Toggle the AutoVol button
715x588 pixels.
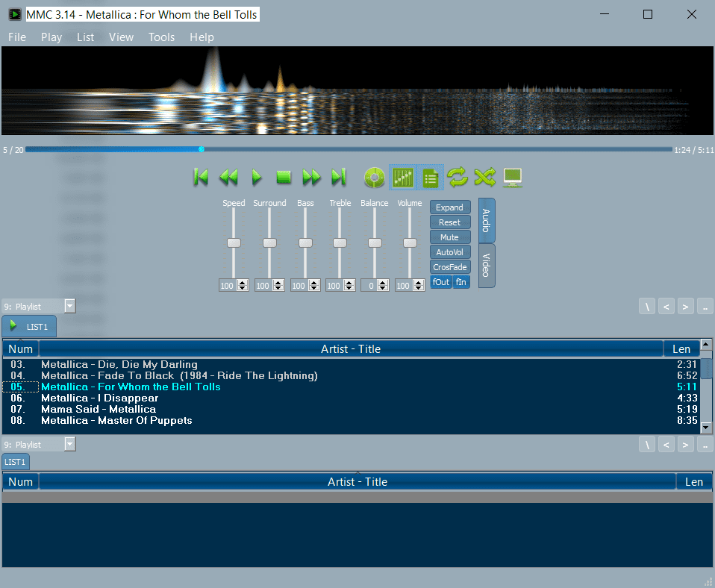(450, 252)
